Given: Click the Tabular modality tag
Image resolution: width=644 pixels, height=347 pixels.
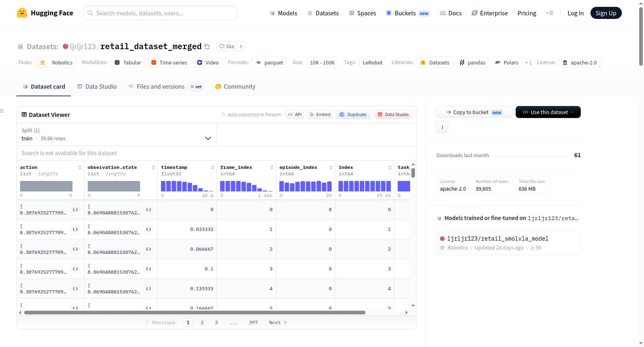Looking at the screenshot, I should 128,62.
